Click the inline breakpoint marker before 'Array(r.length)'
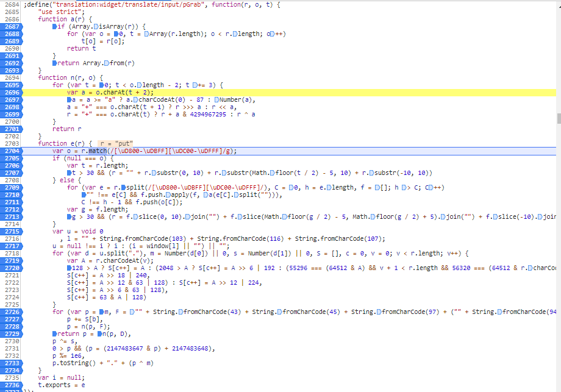Screen dimensions: 561x392 [x=147, y=34]
